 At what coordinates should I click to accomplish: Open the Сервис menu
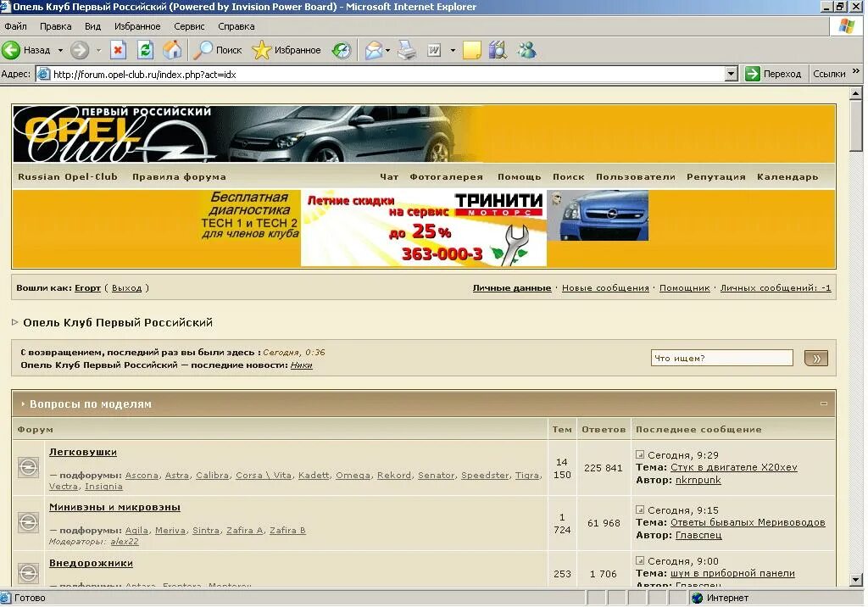pyautogui.click(x=189, y=26)
